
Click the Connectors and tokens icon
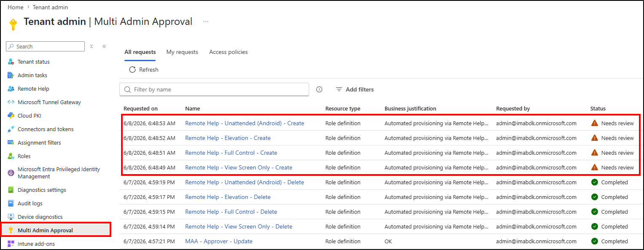(11, 129)
